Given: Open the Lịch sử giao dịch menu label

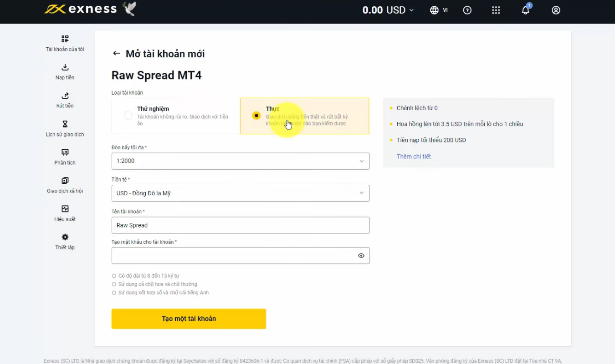Looking at the screenshot, I should point(65,134).
